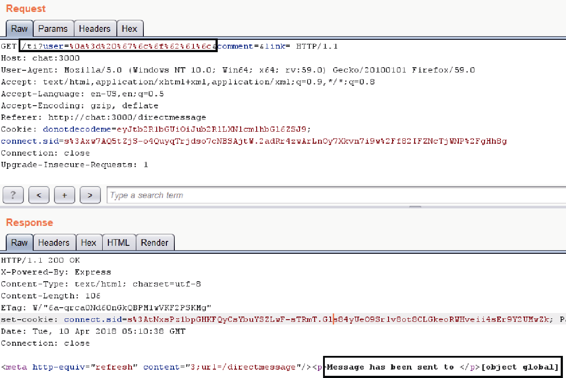The width and height of the screenshot is (566, 378).
Task: Click the Accept-Encoding: gzip, deflate line
Action: (x=79, y=106)
